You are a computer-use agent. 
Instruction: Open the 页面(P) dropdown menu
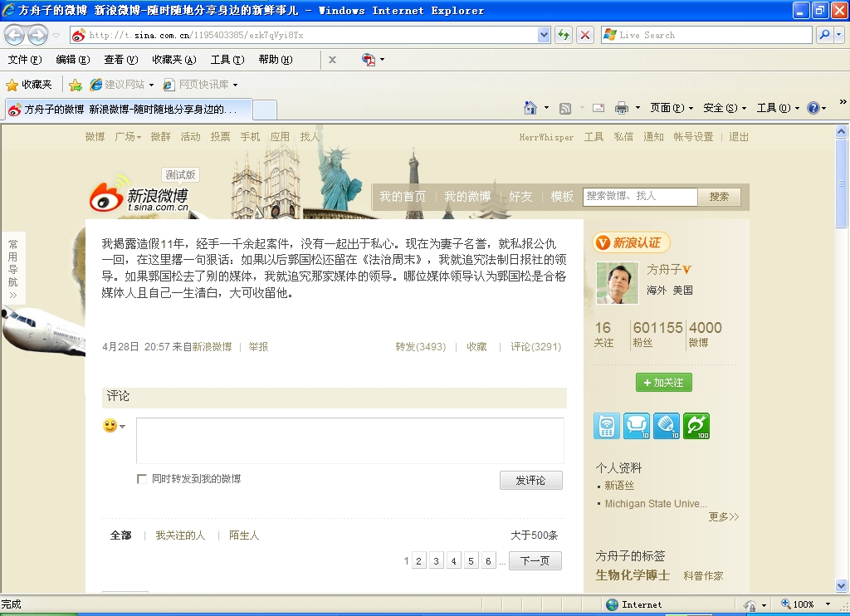tap(672, 108)
